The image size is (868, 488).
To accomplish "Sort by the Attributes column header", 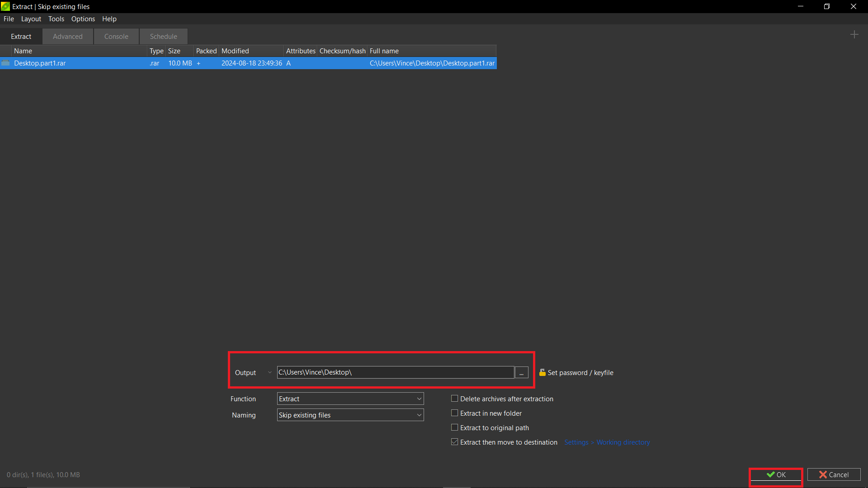I will click(x=301, y=51).
